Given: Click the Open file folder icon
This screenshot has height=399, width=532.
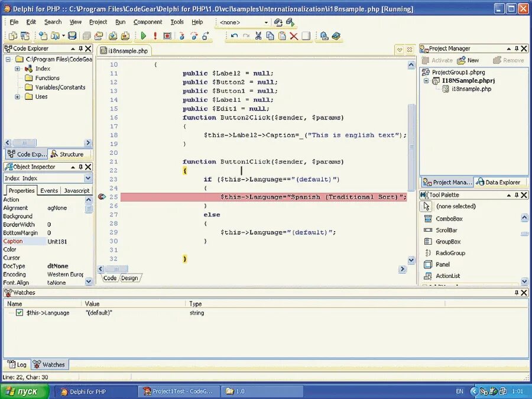Looking at the screenshot, I should [x=54, y=35].
